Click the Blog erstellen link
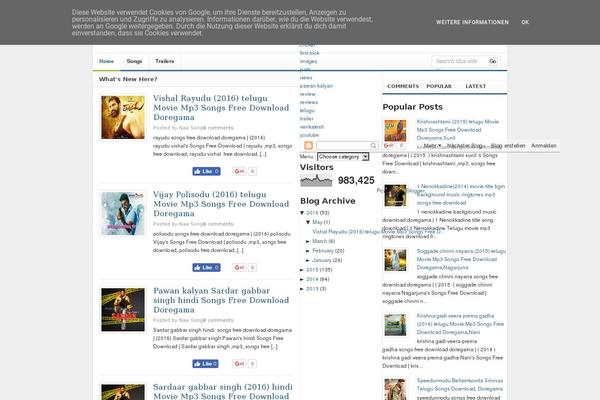This screenshot has width=600, height=400. tap(508, 146)
